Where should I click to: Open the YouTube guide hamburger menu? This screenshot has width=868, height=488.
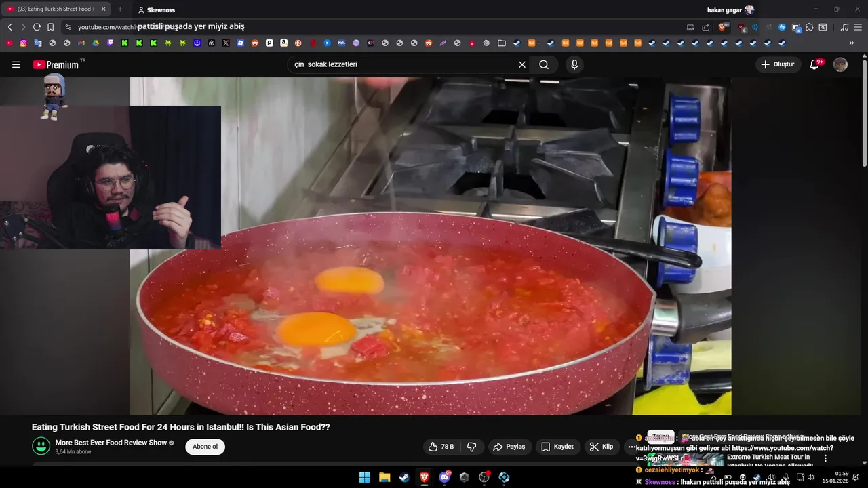tap(16, 64)
